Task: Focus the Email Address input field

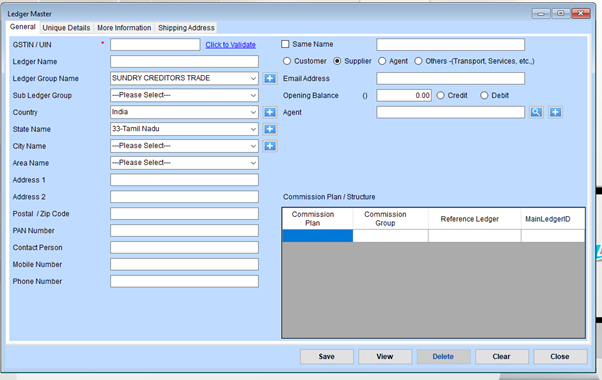Action: click(x=450, y=78)
